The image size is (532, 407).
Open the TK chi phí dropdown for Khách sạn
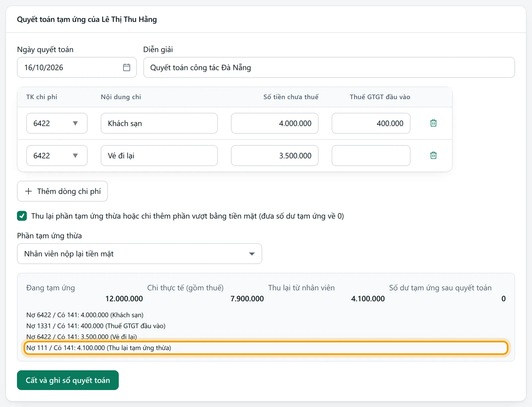tap(57, 123)
